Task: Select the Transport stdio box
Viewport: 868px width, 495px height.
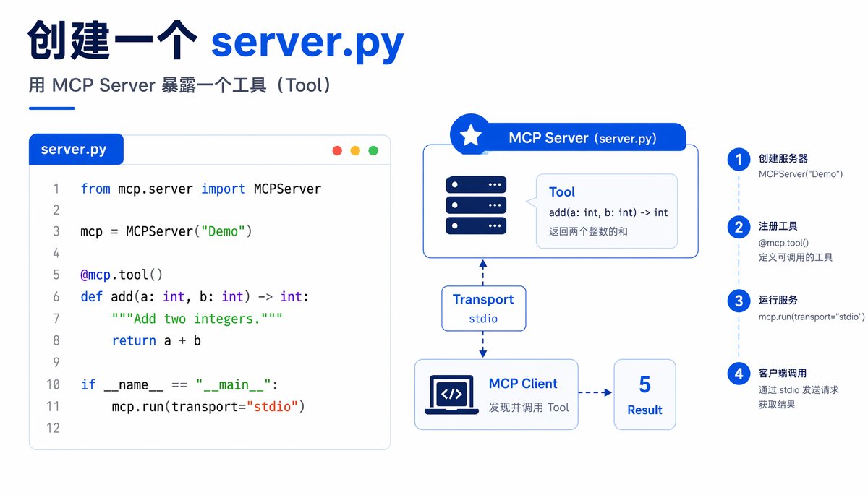Action: (483, 309)
